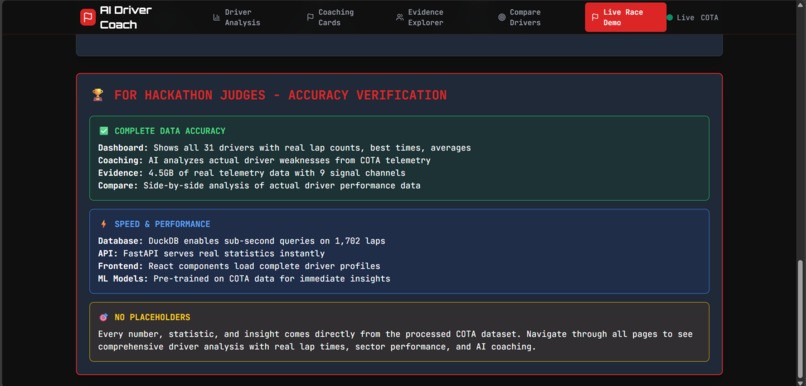This screenshot has width=806, height=386.
Task: Click the AI Driver Coach title text
Action: [126, 17]
